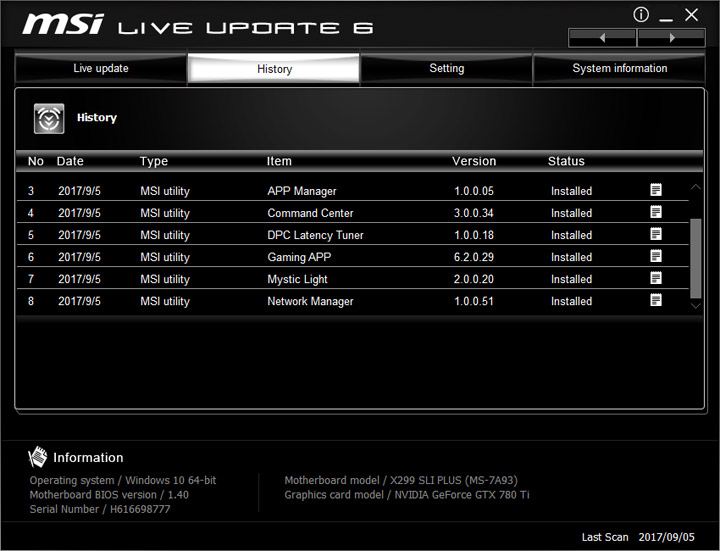Click the next page right arrow button
The width and height of the screenshot is (720, 551).
pyautogui.click(x=671, y=38)
